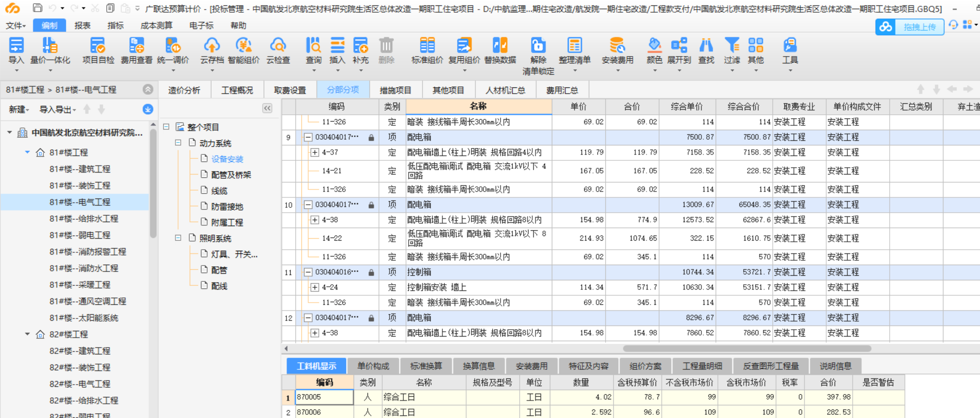Open the 新建 dropdown
Image resolution: width=980 pixels, height=418 pixels.
tap(19, 110)
